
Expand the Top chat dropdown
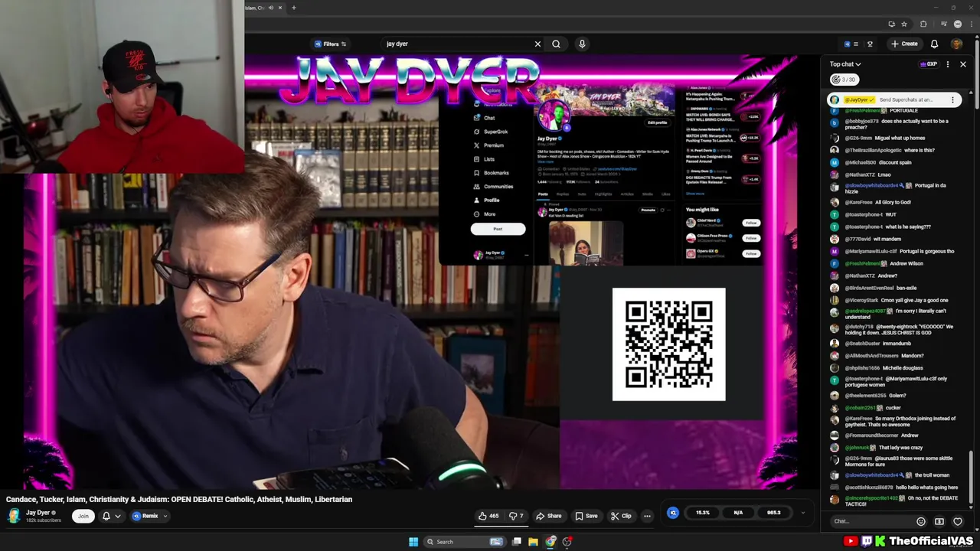point(845,64)
